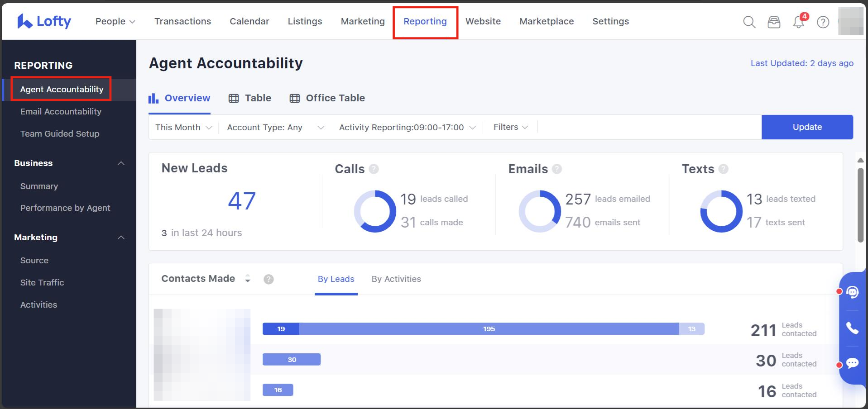Collapse the Business sidebar section
Screen dimensions: 868x409
121,163
